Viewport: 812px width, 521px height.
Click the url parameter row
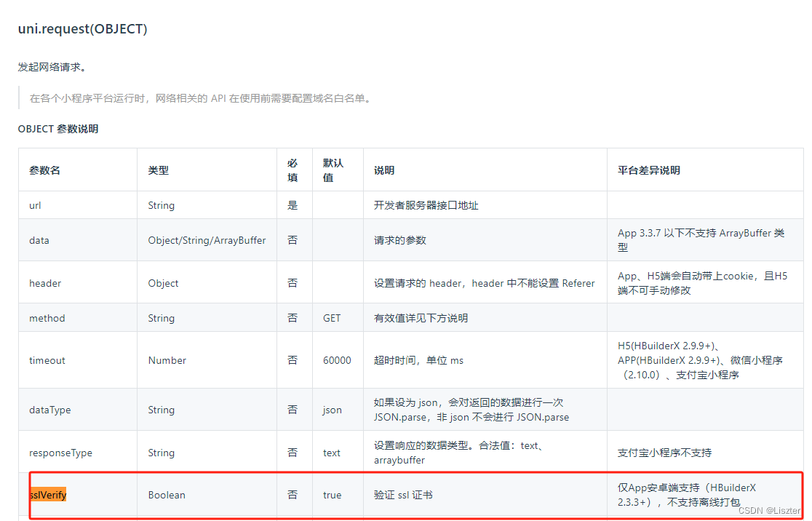tap(34, 205)
